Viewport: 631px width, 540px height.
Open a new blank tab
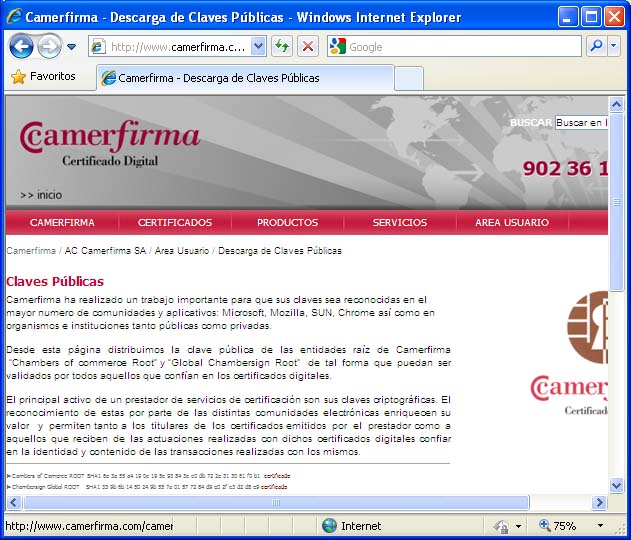point(408,78)
